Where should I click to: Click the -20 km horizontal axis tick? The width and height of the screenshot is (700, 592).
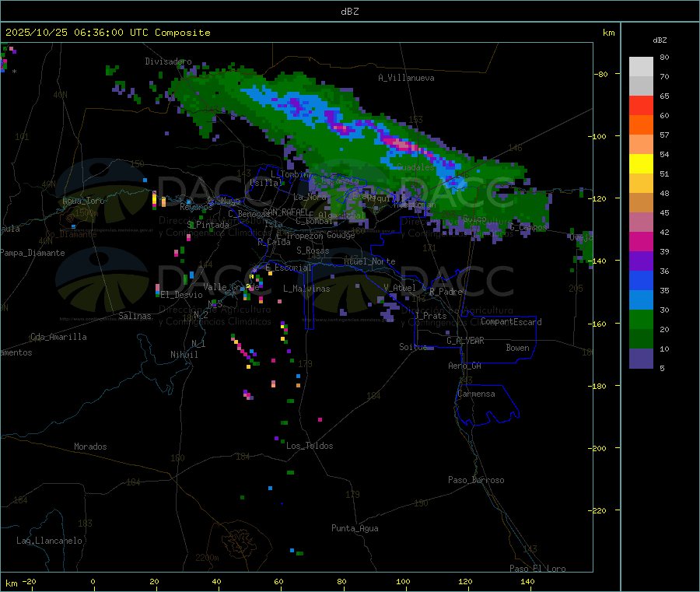pyautogui.click(x=30, y=581)
